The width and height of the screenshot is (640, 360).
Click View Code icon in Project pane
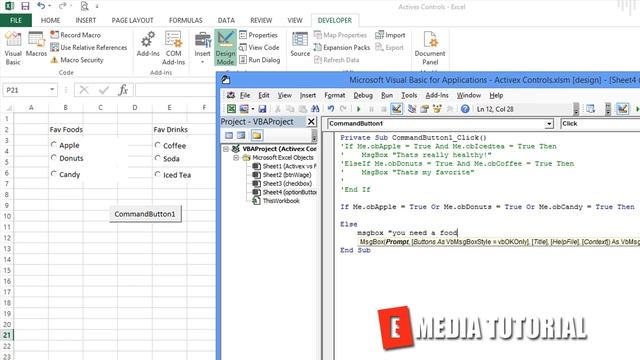click(x=229, y=136)
